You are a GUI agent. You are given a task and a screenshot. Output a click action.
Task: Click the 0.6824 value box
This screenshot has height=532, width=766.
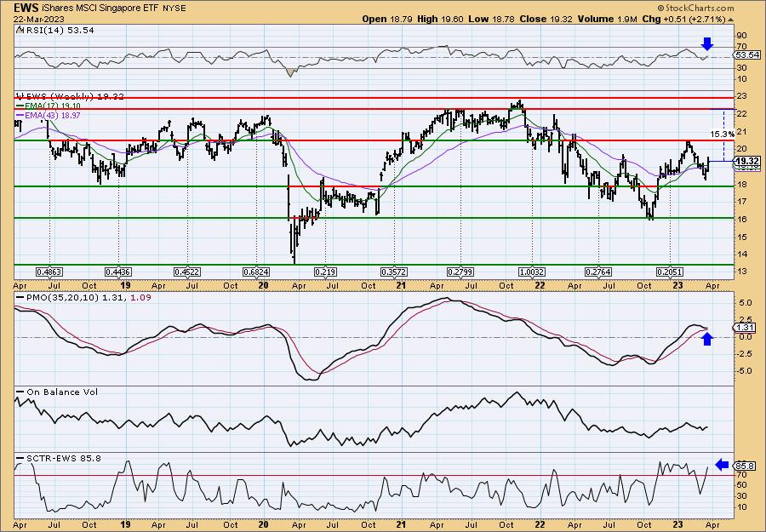tap(256, 272)
